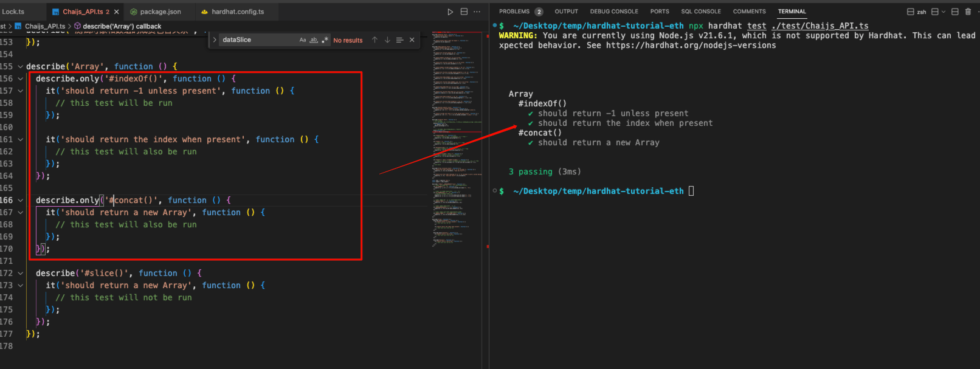Fold the 'index when present' test at line 161
980x369 pixels.
(x=21, y=140)
